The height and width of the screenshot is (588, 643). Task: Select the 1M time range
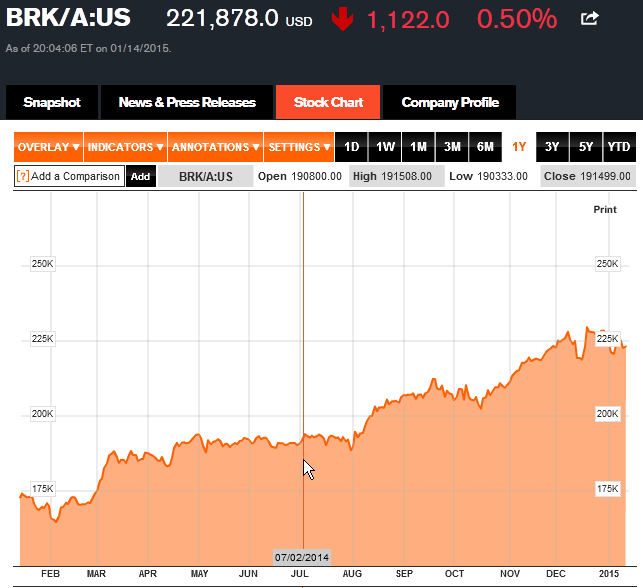click(x=418, y=147)
